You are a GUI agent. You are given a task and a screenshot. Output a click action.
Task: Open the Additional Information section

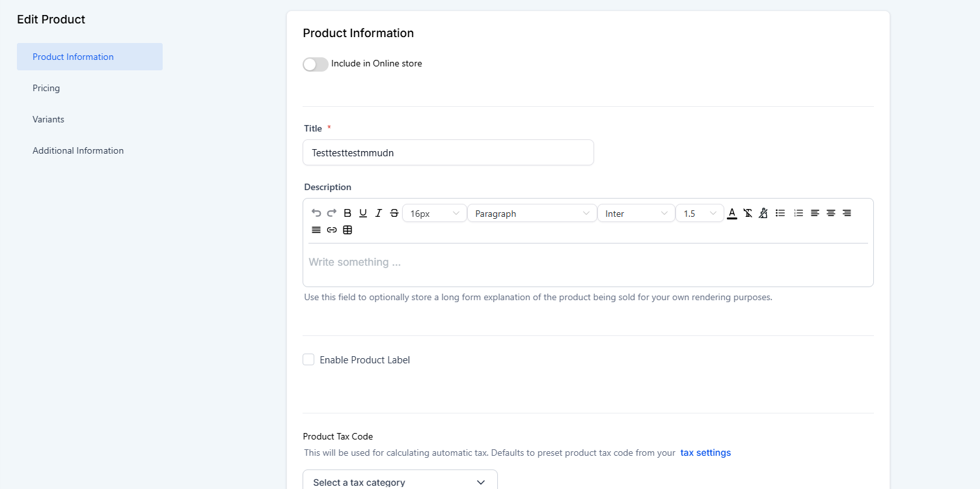click(78, 150)
